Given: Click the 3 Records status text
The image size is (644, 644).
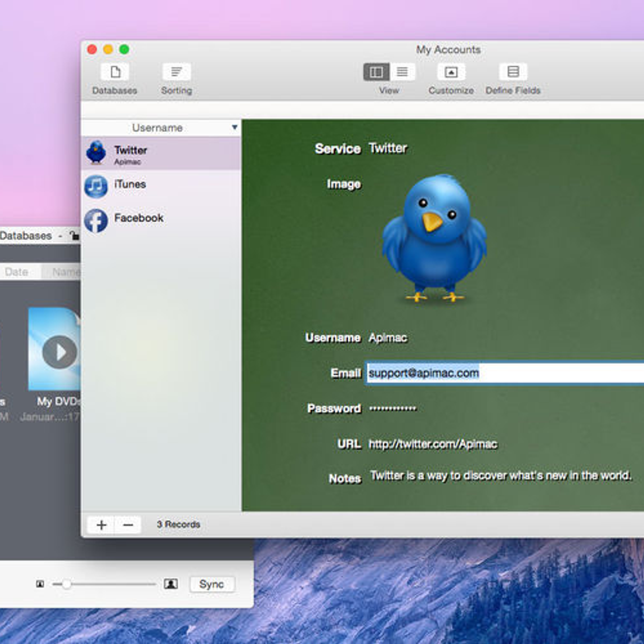Looking at the screenshot, I should point(178,524).
